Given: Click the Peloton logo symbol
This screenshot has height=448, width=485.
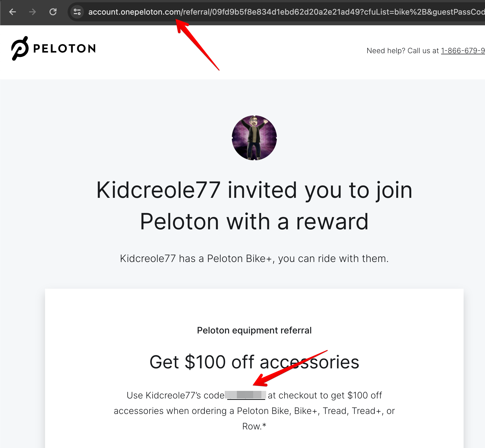Looking at the screenshot, I should click(20, 48).
